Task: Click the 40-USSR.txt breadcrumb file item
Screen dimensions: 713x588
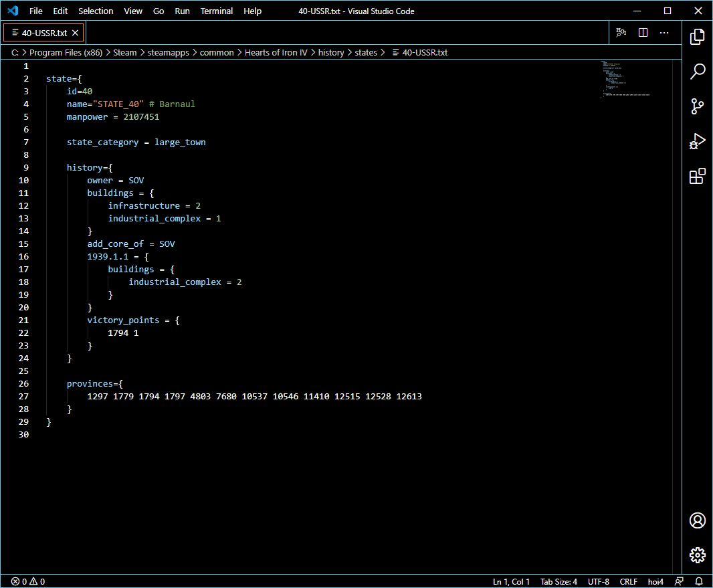Action: click(420, 52)
